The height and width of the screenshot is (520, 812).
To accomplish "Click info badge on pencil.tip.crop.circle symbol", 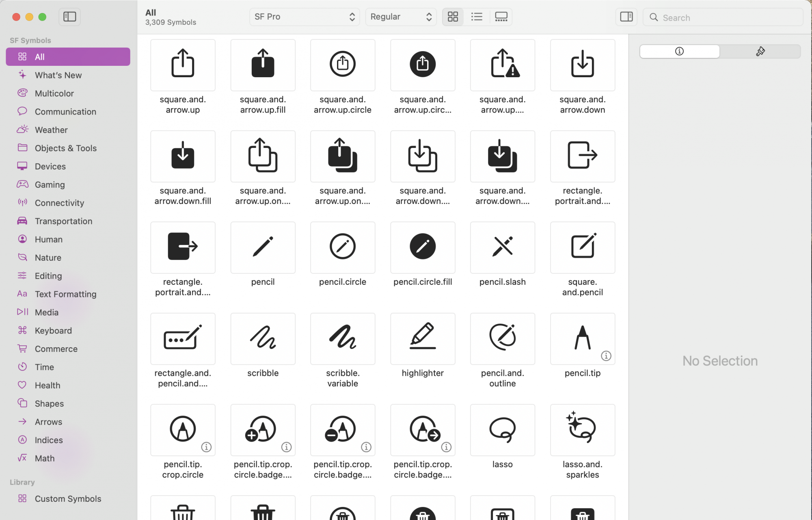I will tap(206, 447).
